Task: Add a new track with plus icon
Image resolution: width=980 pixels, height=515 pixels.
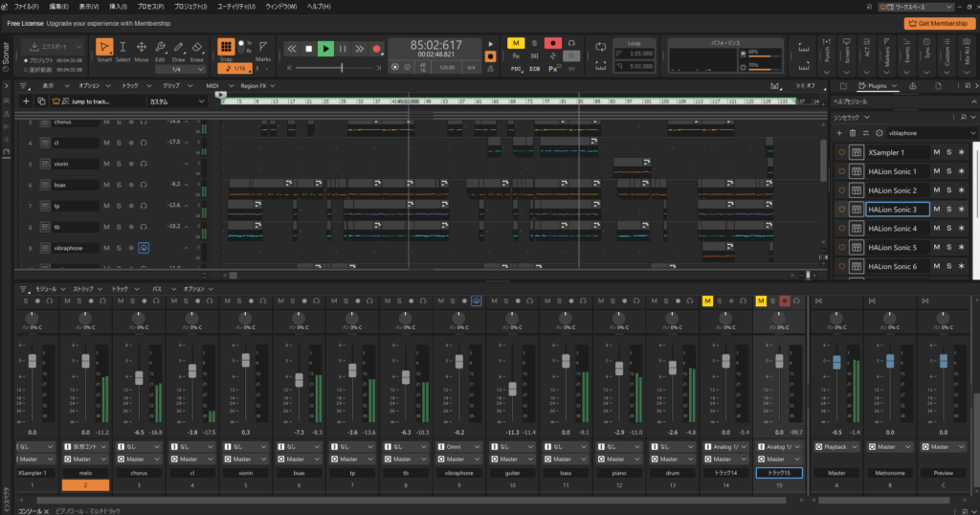Action: click(x=26, y=101)
